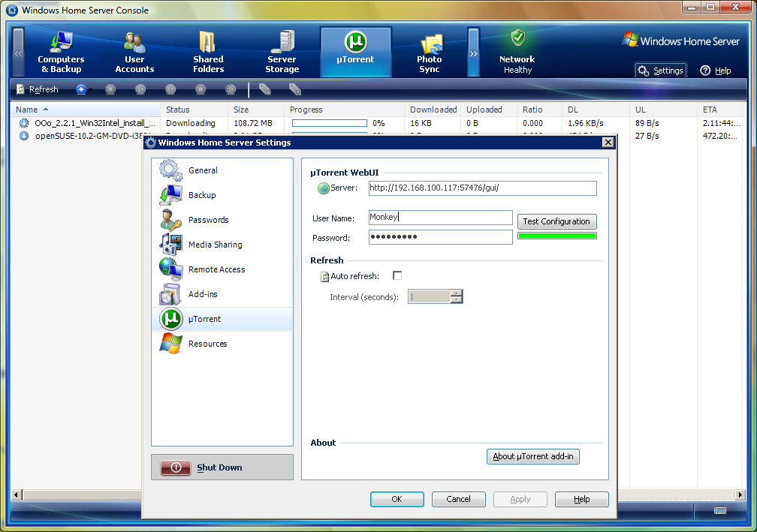Click the blue add torrent icon
The width and height of the screenshot is (757, 532).
[80, 89]
